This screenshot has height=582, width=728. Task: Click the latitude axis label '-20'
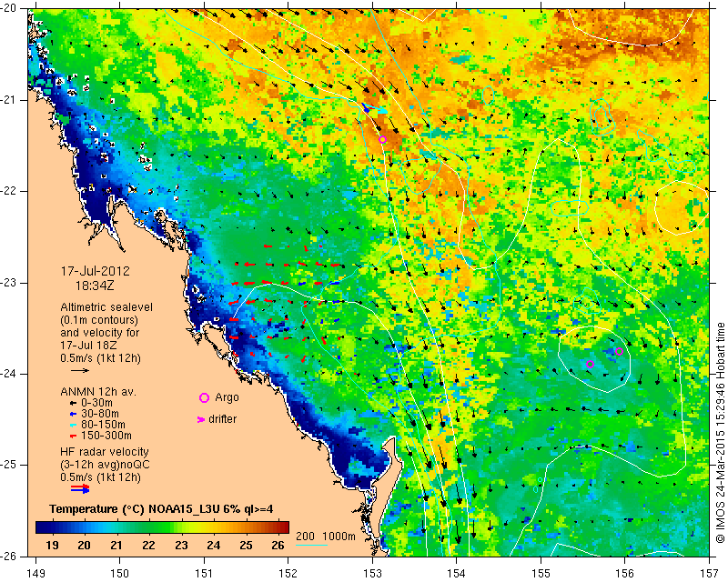tap(8, 9)
